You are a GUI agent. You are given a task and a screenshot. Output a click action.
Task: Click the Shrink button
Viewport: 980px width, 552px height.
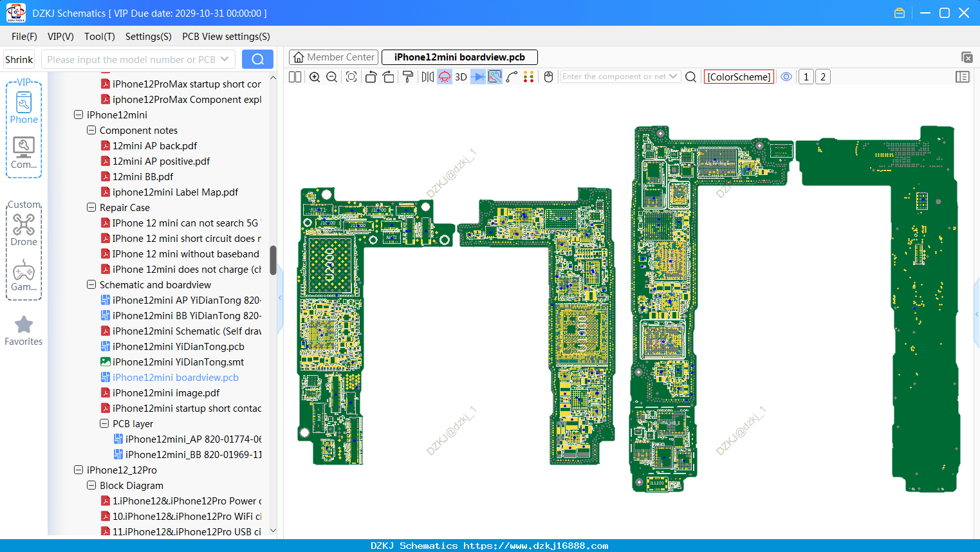[19, 59]
